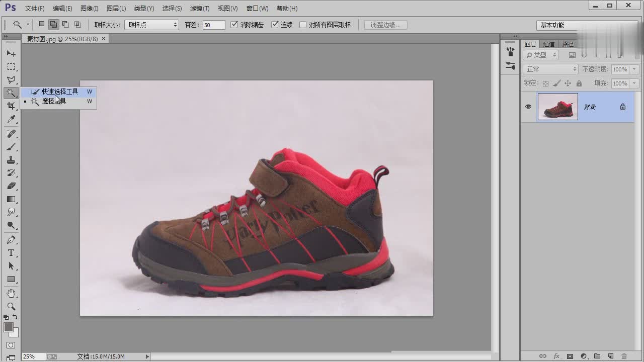
Task: Select the 背景 layer thumbnail
Action: pos(558,107)
